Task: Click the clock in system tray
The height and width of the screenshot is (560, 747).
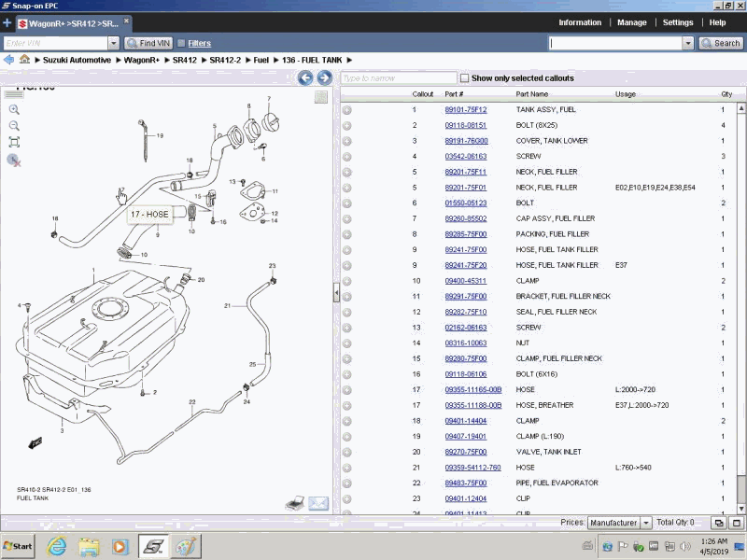Action: point(713,546)
